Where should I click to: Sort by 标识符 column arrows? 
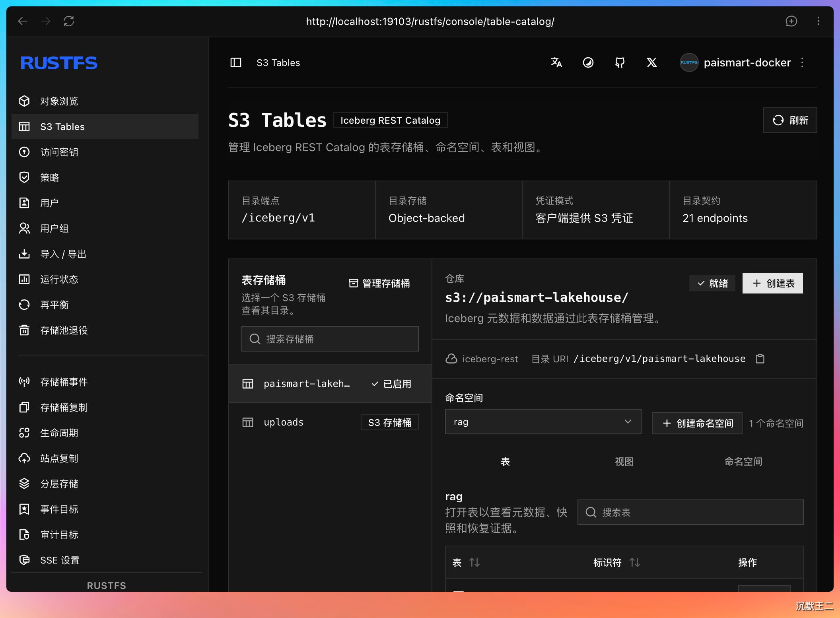click(635, 562)
